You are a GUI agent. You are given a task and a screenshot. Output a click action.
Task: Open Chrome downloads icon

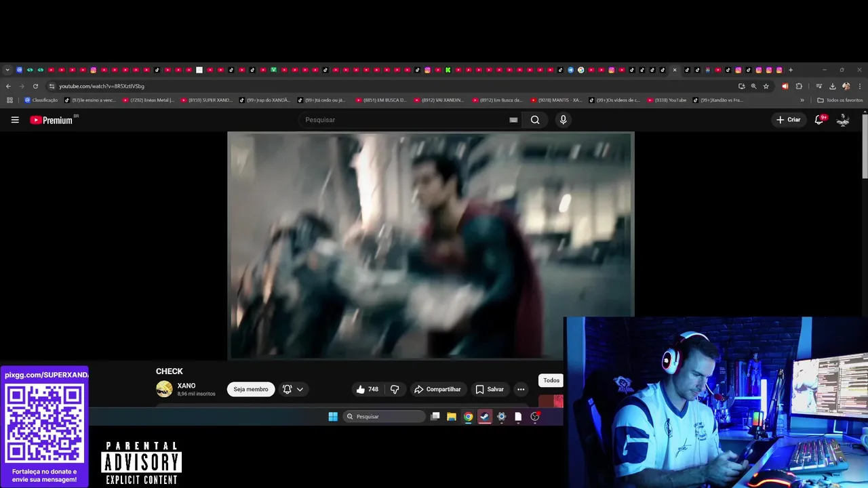click(832, 86)
